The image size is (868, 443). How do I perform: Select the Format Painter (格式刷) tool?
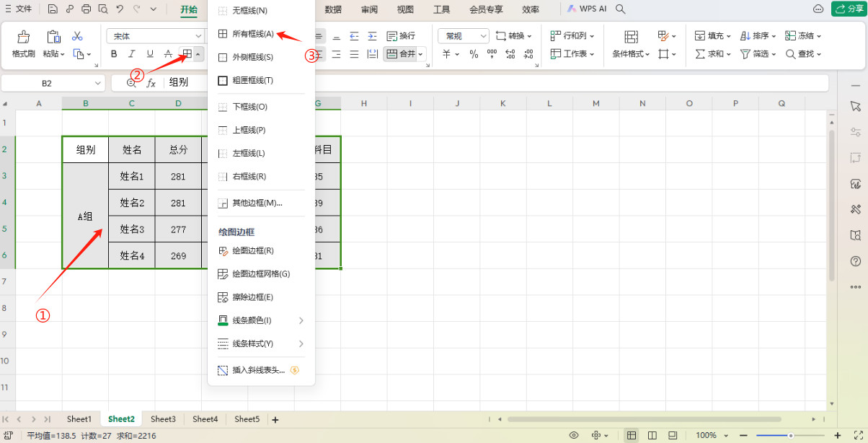pyautogui.click(x=23, y=45)
